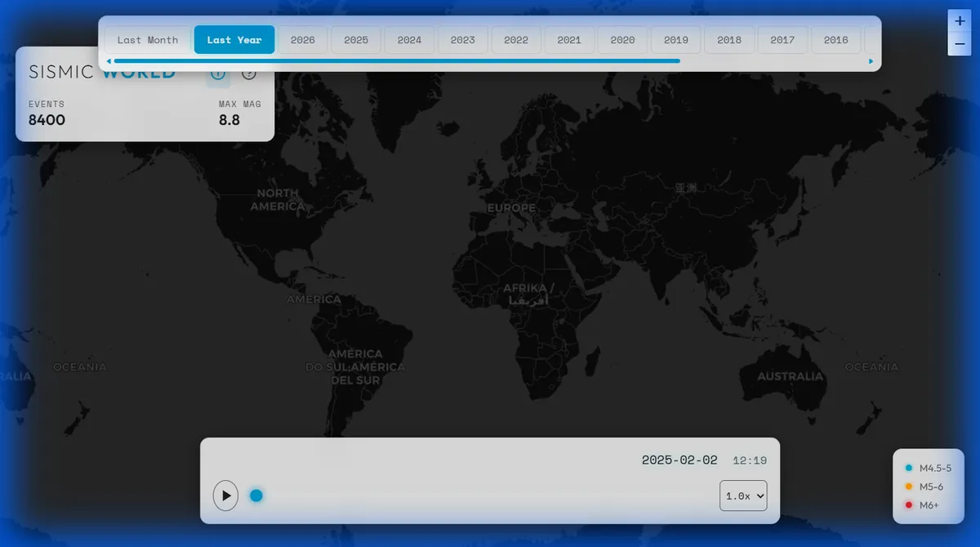Click the NORTH AMERICA map label
The height and width of the screenshot is (547, 980).
[x=278, y=200]
